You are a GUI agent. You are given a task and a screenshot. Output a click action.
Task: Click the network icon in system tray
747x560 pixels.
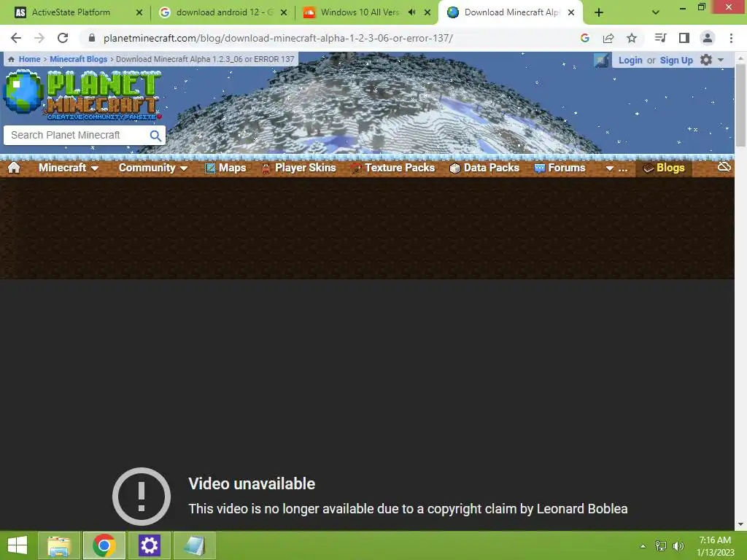tap(661, 546)
